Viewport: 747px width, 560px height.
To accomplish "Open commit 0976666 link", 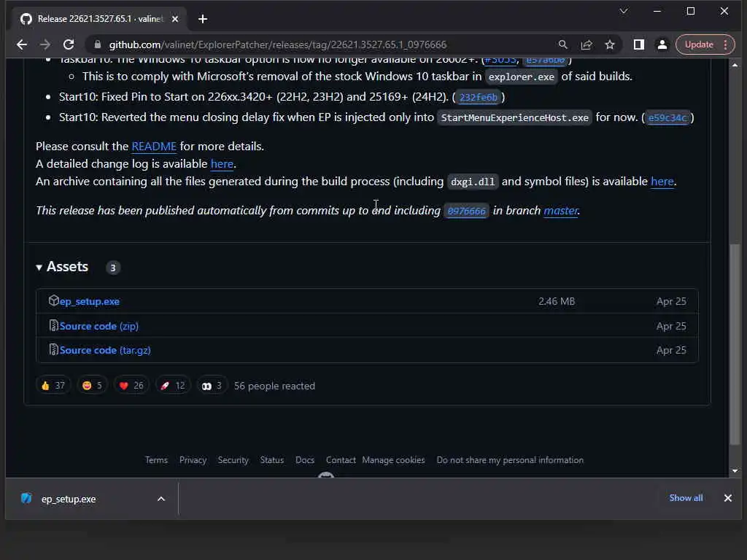I will tap(466, 211).
